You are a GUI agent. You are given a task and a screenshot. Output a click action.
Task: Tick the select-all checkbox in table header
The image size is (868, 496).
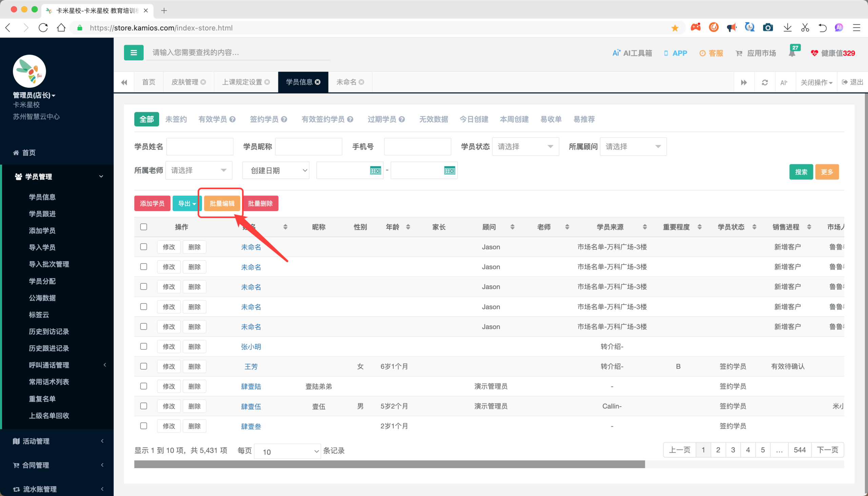(x=143, y=227)
